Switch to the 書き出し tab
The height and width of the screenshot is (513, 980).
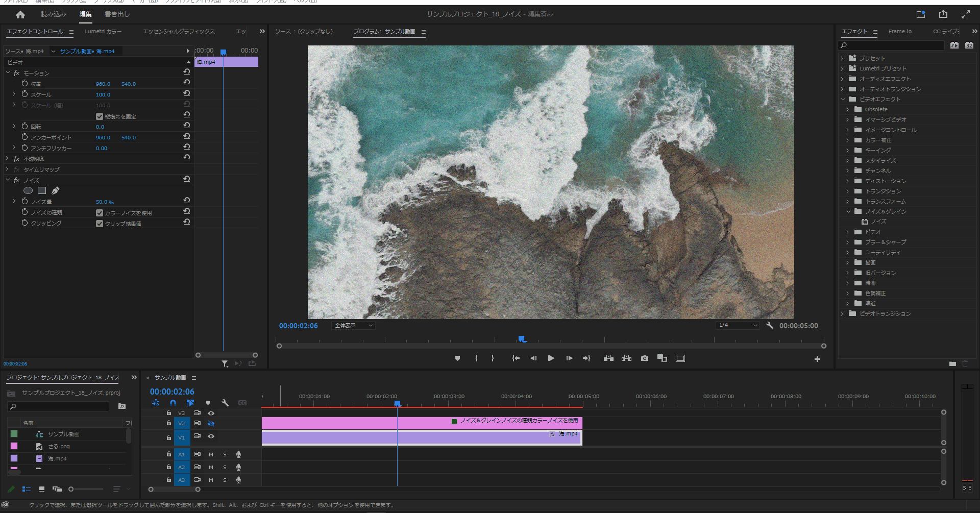coord(117,14)
